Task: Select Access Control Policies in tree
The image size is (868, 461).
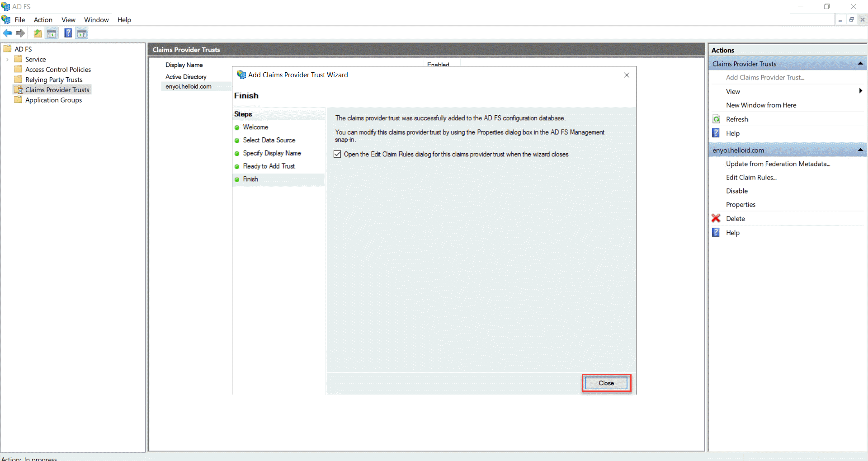Action: [58, 69]
